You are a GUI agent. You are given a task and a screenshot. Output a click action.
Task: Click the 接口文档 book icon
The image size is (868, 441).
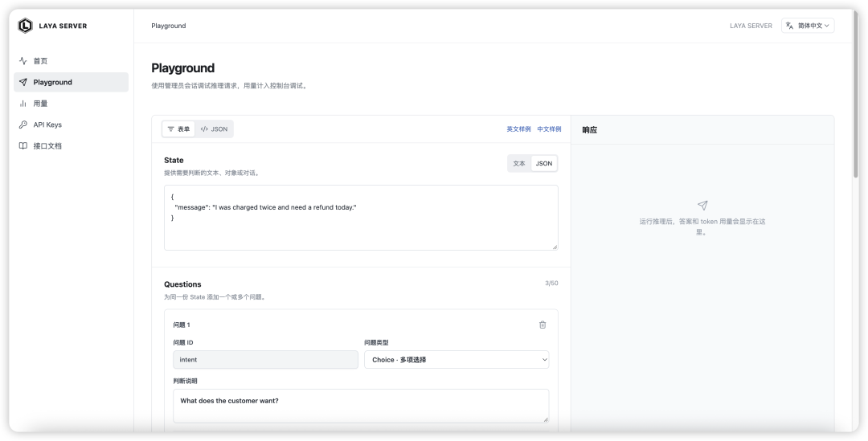pyautogui.click(x=23, y=146)
